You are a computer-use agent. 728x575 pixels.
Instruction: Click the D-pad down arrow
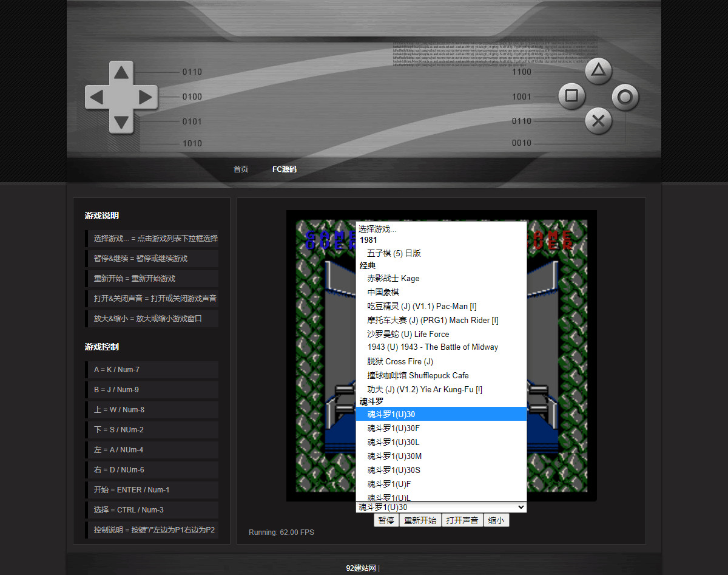[121, 121]
